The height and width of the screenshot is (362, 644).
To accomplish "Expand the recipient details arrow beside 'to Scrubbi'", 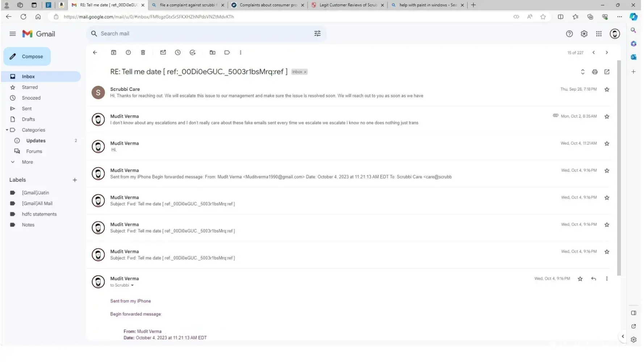I will pyautogui.click(x=132, y=286).
